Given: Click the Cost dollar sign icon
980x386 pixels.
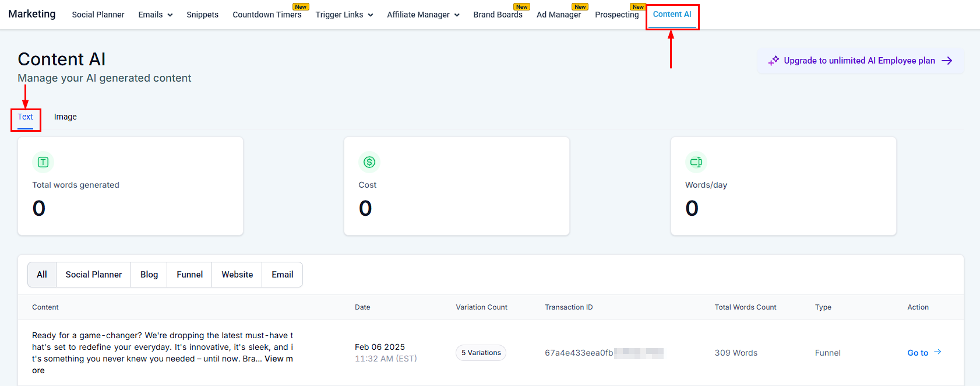Looking at the screenshot, I should point(369,162).
